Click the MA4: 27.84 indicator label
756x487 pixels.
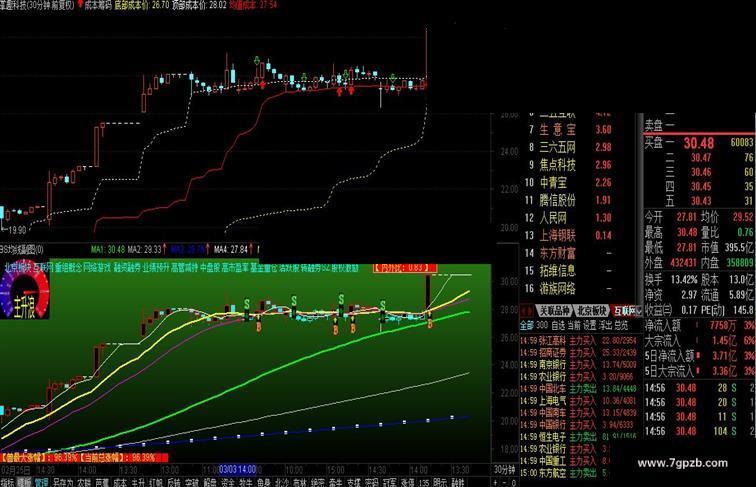230,249
